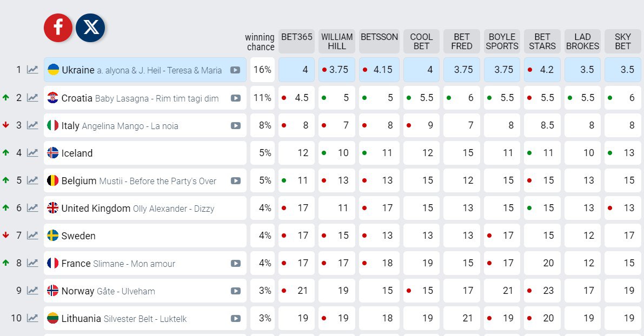Play France's Slimane video

click(x=235, y=263)
